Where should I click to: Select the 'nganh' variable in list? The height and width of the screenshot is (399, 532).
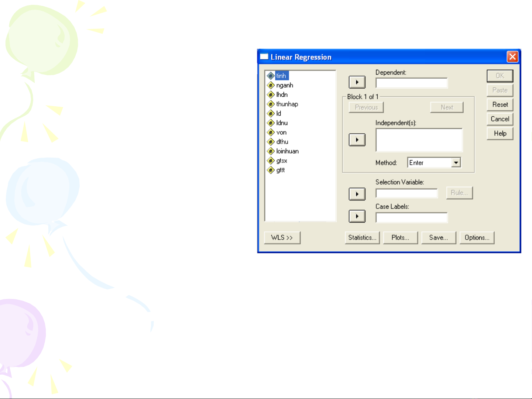pyautogui.click(x=284, y=85)
